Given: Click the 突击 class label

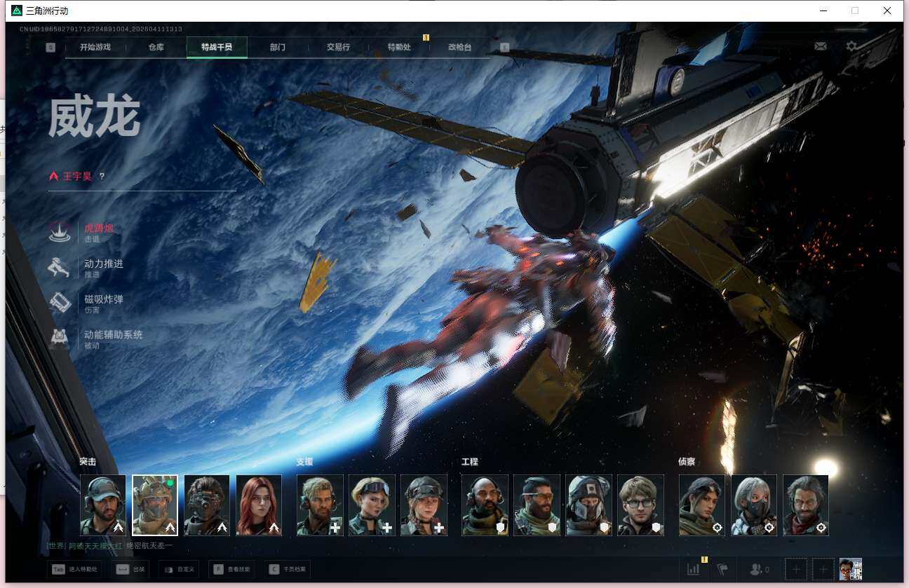Looking at the screenshot, I should pyautogui.click(x=88, y=462).
